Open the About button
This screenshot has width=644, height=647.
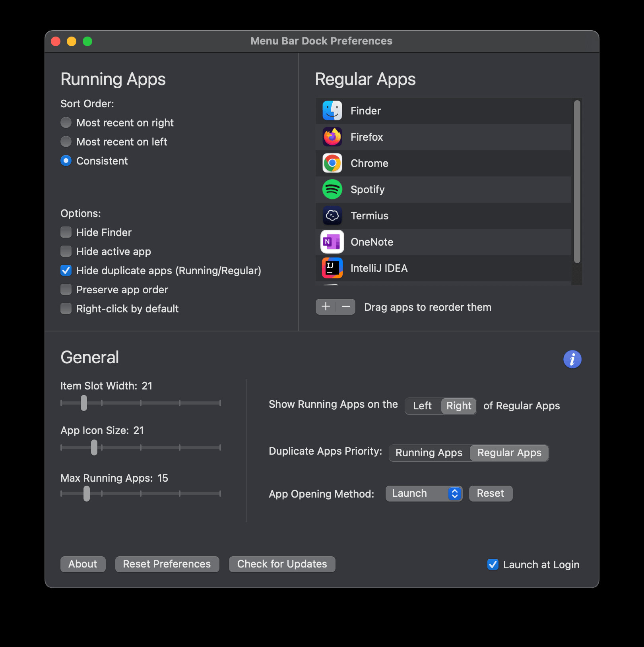click(83, 564)
